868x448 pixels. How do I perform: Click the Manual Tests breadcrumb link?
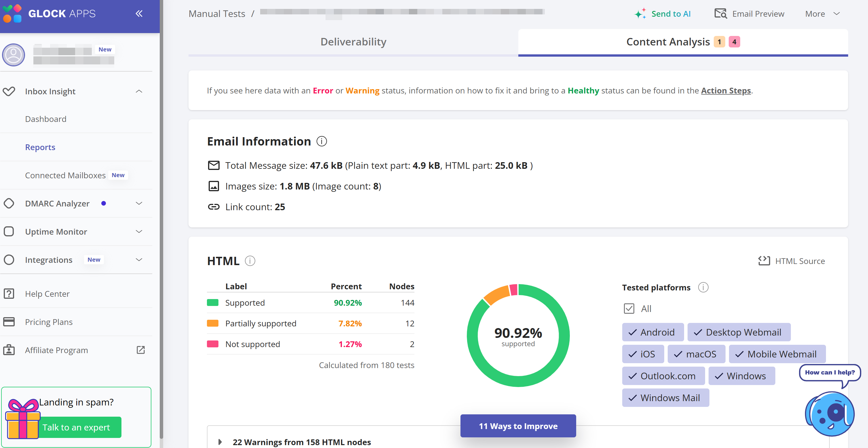(217, 14)
